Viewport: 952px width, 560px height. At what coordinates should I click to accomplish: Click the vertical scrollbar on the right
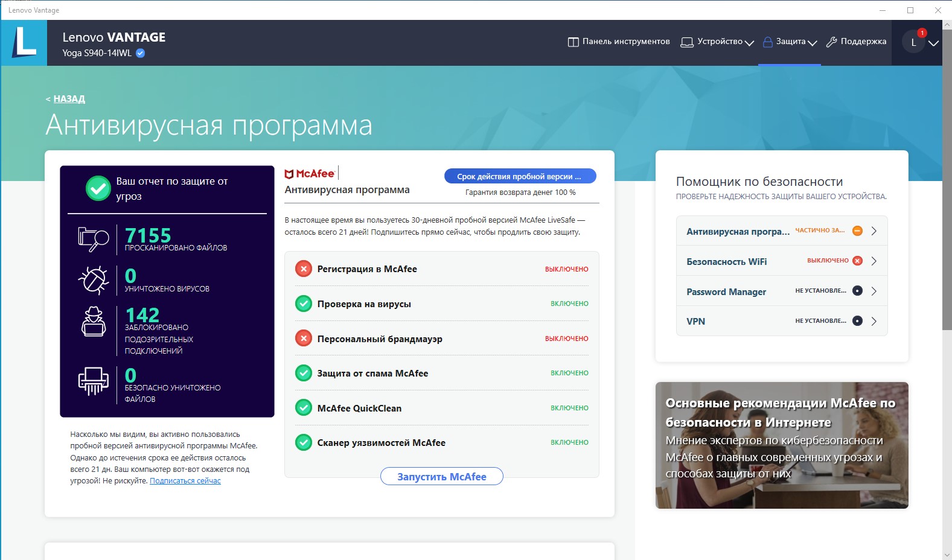point(946,181)
